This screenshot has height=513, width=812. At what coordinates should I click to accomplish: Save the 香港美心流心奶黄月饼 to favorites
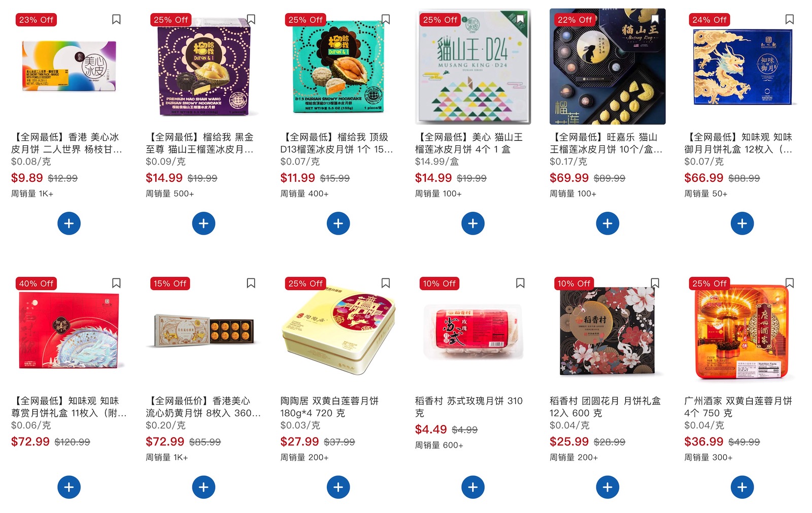click(x=251, y=283)
